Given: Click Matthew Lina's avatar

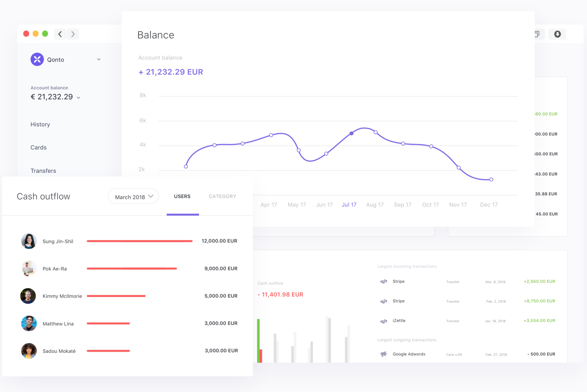Looking at the screenshot, I should point(29,323).
